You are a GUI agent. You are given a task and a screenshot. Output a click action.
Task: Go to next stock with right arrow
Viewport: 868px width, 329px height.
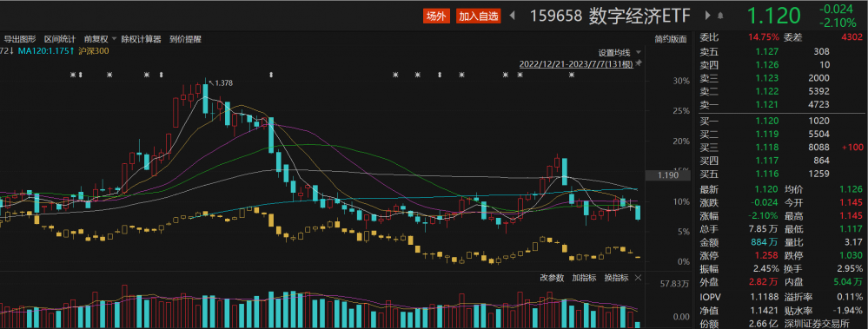point(708,16)
